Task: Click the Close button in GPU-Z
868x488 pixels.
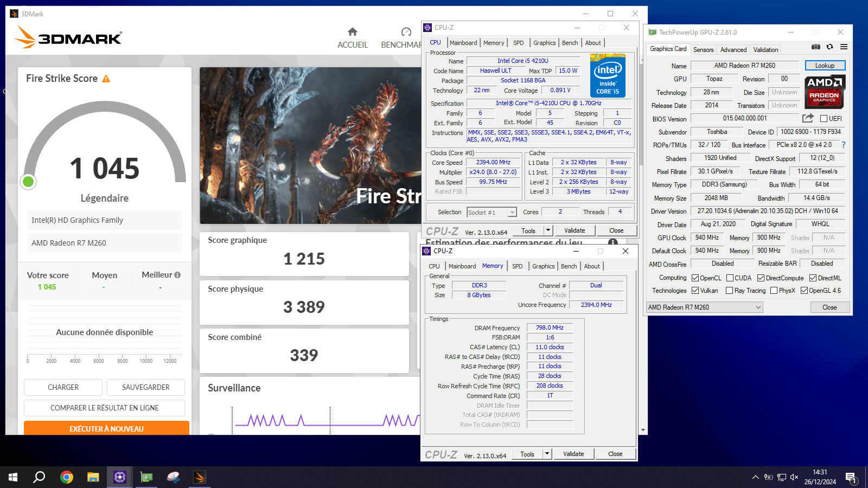Action: point(829,307)
